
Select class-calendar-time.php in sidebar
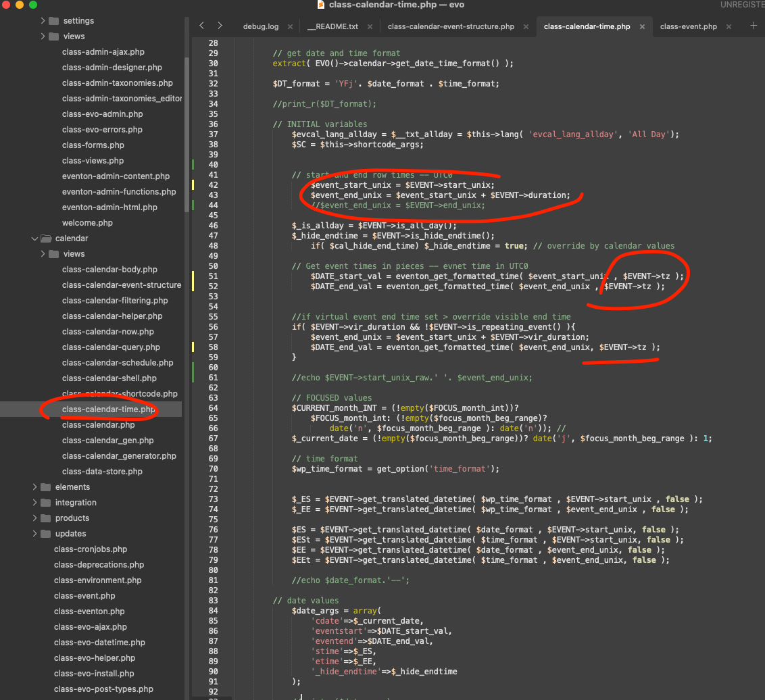point(108,409)
